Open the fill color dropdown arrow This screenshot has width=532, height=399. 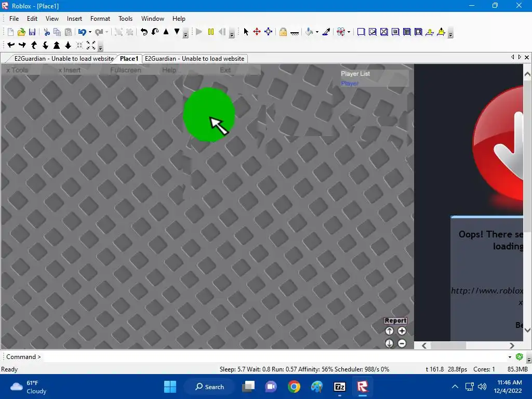(317, 32)
